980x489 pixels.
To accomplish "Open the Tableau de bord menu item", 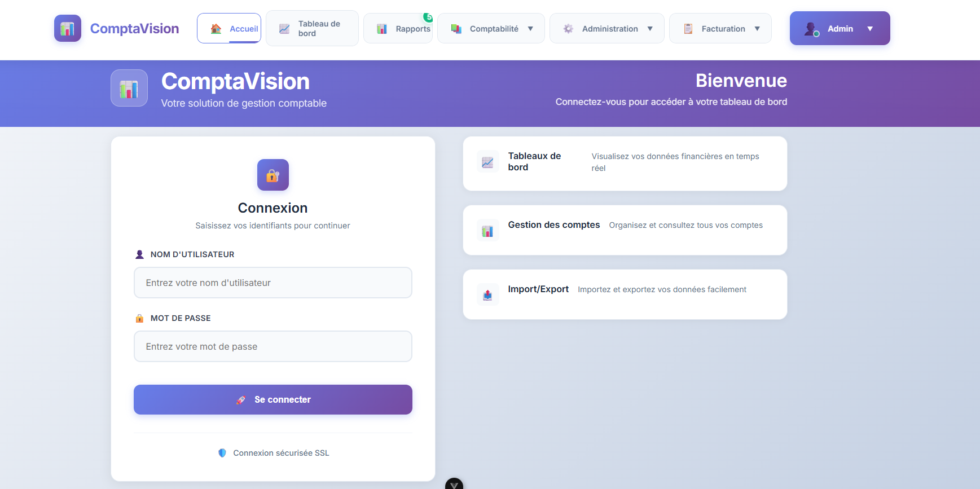I will coord(312,29).
